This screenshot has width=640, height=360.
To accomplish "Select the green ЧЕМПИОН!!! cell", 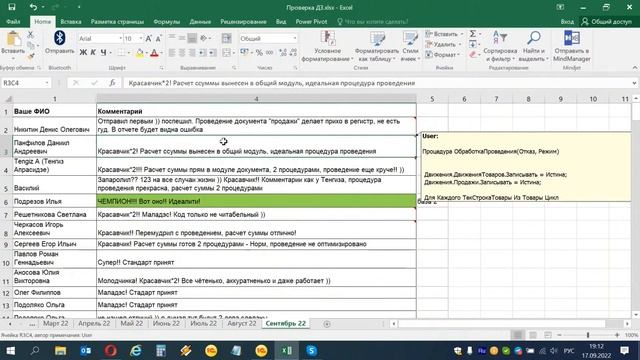I will coord(256,201).
